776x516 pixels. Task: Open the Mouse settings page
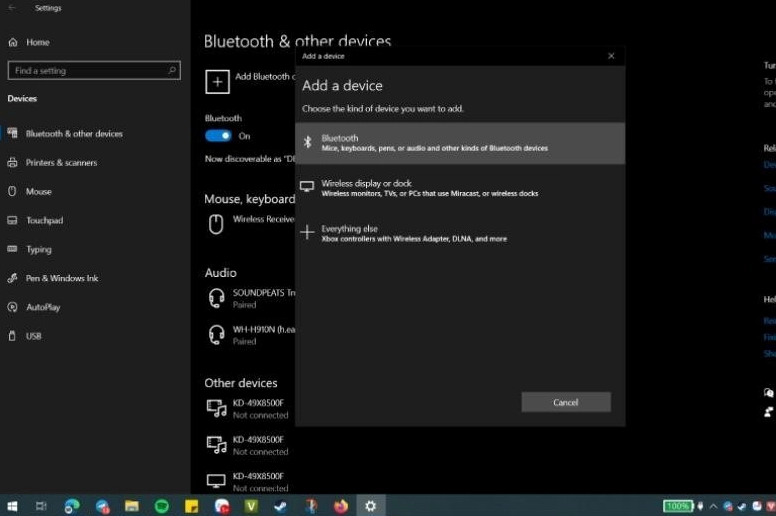[x=38, y=191]
